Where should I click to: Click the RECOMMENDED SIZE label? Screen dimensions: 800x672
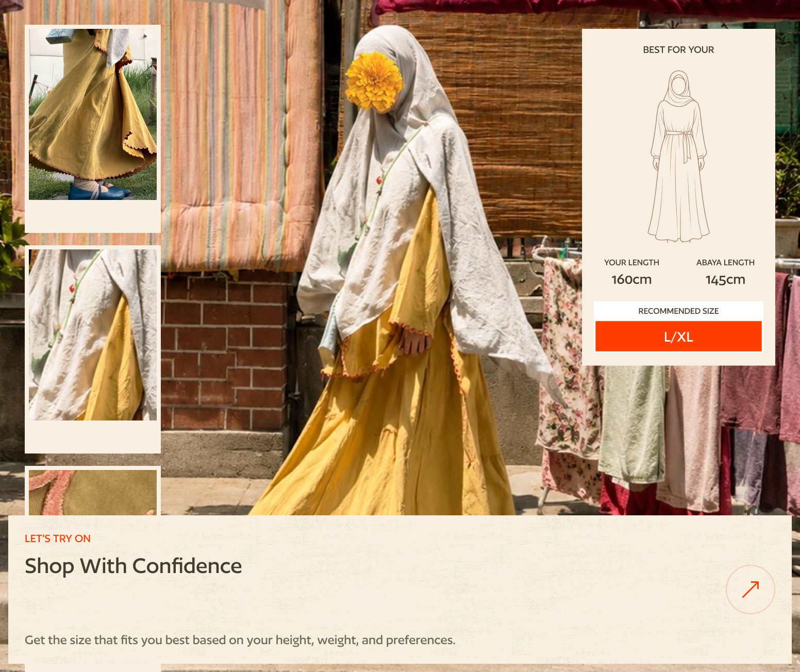pos(678,311)
